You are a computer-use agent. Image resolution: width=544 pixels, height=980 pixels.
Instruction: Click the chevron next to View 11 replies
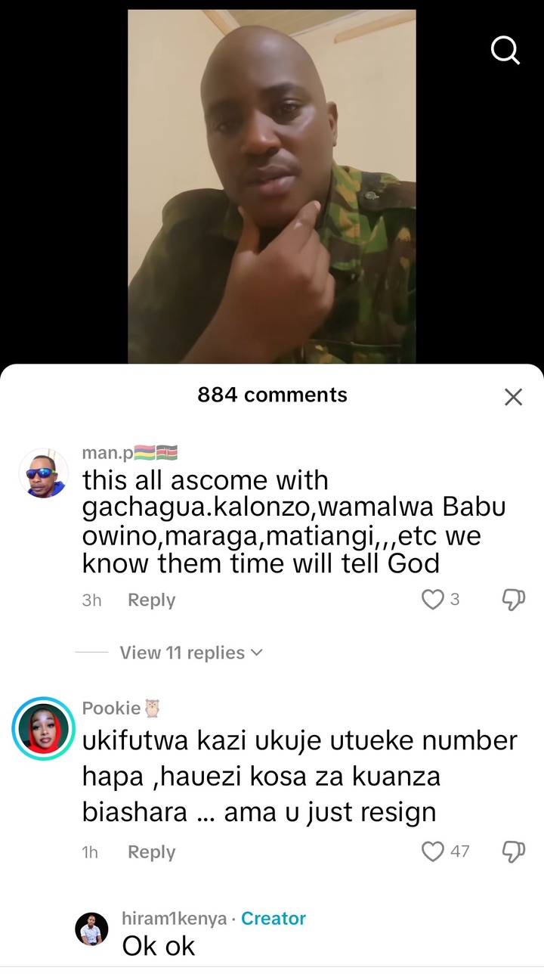[256, 653]
